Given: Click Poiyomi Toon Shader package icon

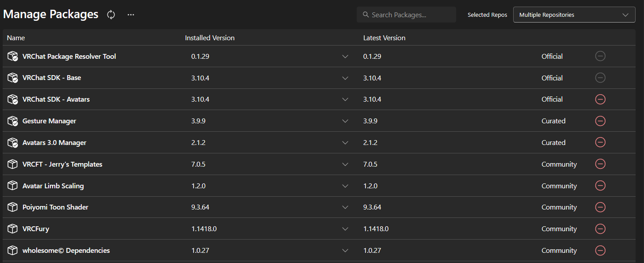Looking at the screenshot, I should pos(13,207).
